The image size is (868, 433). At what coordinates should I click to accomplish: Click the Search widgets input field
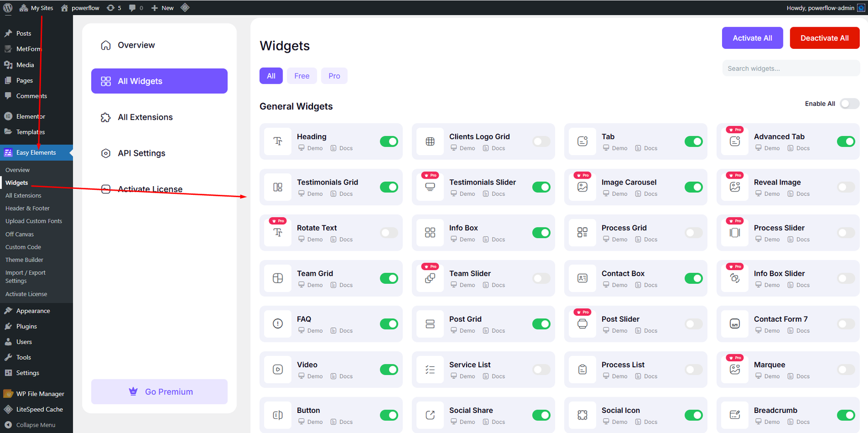coord(791,68)
